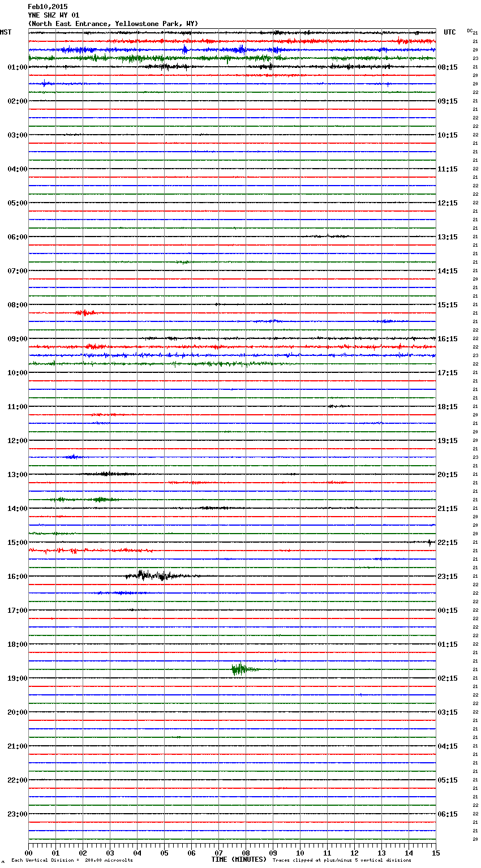This screenshot has width=481, height=868.
Task: Click the 00:15 UTC time label
Action: click(448, 611)
